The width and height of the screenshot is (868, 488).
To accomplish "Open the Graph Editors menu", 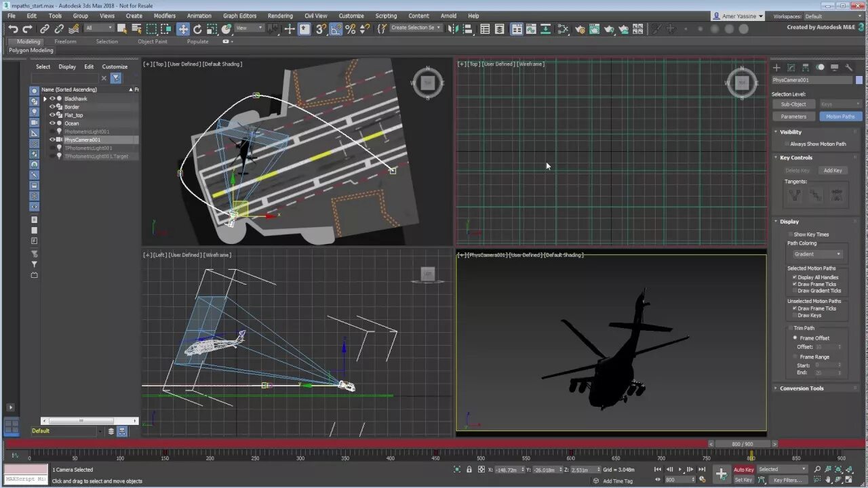I will tap(239, 16).
